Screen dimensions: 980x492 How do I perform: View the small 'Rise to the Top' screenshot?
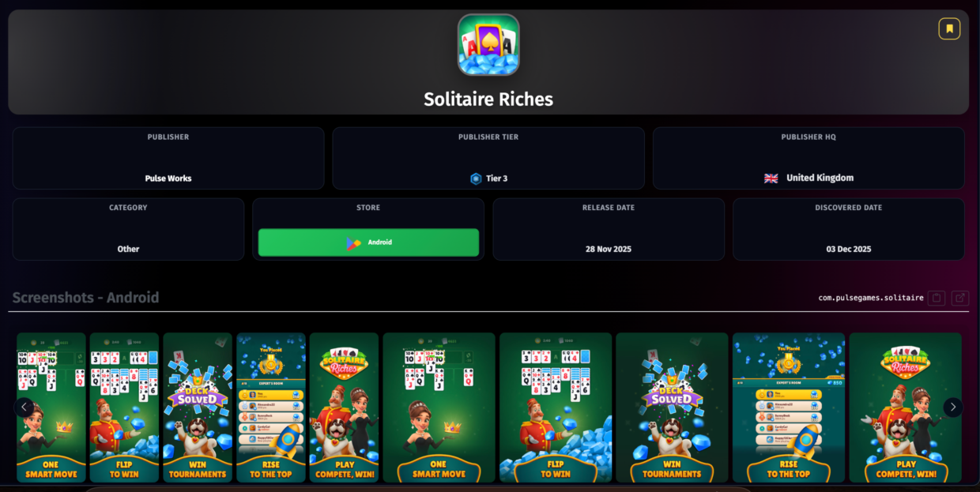coord(271,407)
